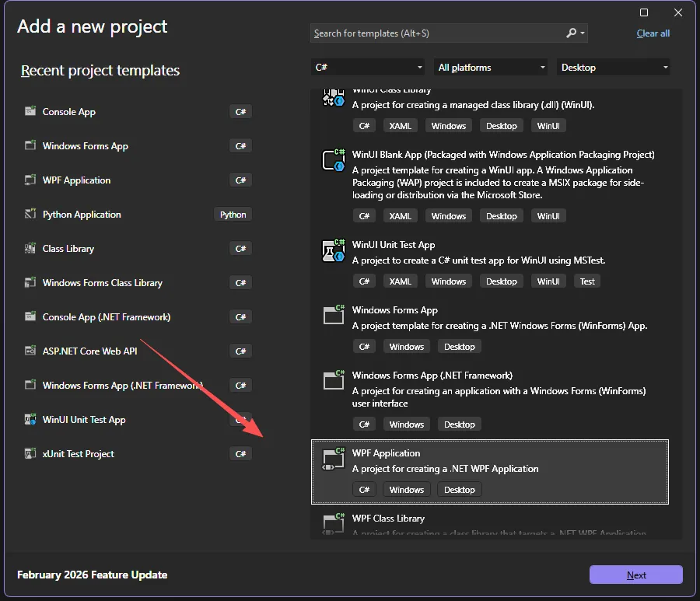Image resolution: width=700 pixels, height=601 pixels.
Task: Select Windows Forms App in recent templates
Action: 86,146
